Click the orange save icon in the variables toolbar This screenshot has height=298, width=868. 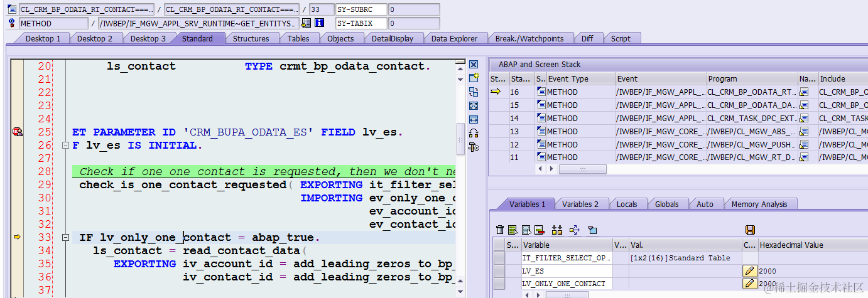point(750,230)
